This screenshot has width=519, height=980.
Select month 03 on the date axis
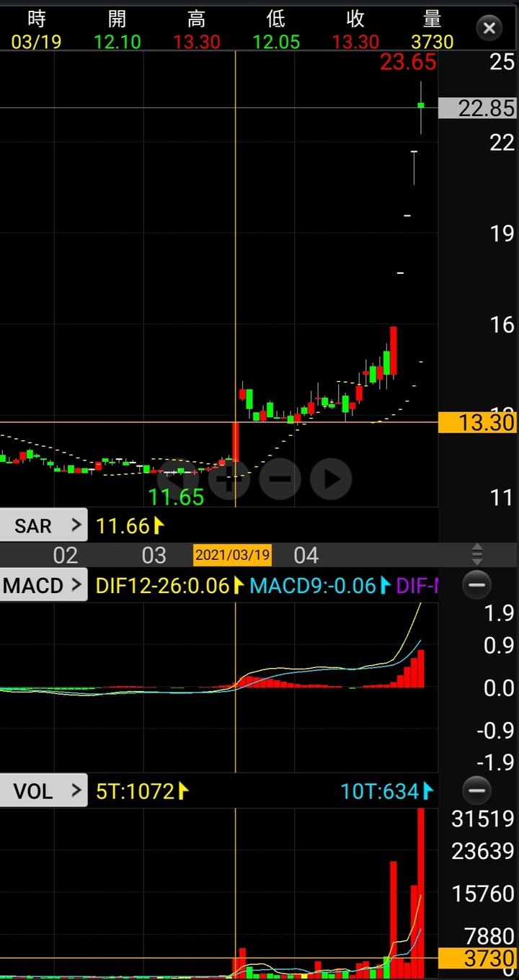click(x=154, y=555)
